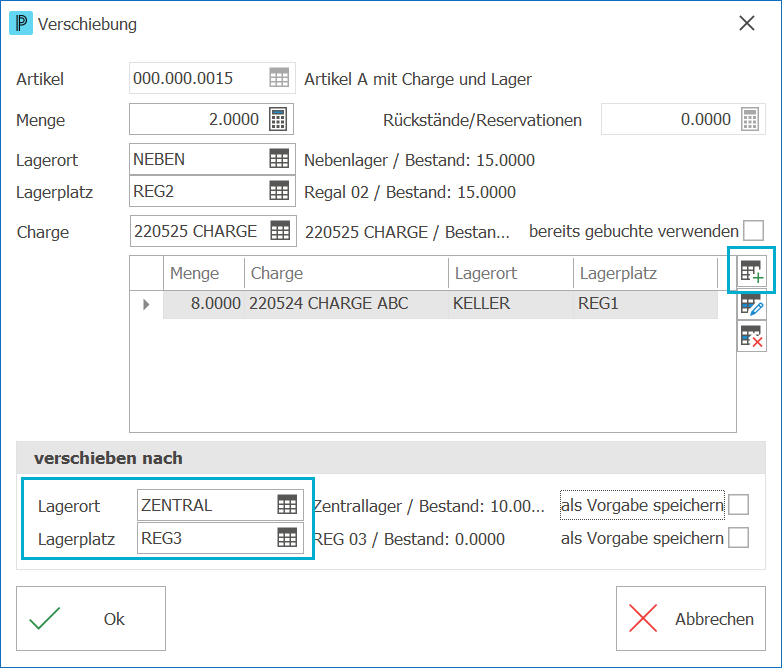
Task: Cancel the dialog with Abbrechen
Action: [x=691, y=619]
